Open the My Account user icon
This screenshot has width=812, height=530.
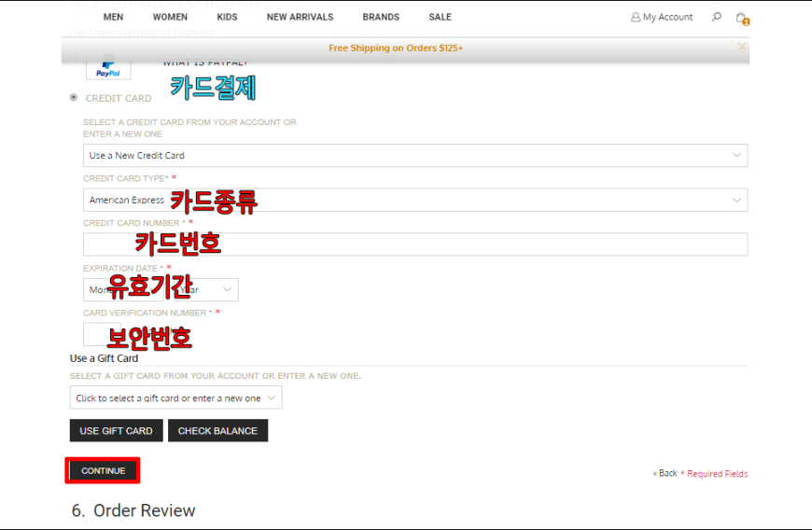636,17
